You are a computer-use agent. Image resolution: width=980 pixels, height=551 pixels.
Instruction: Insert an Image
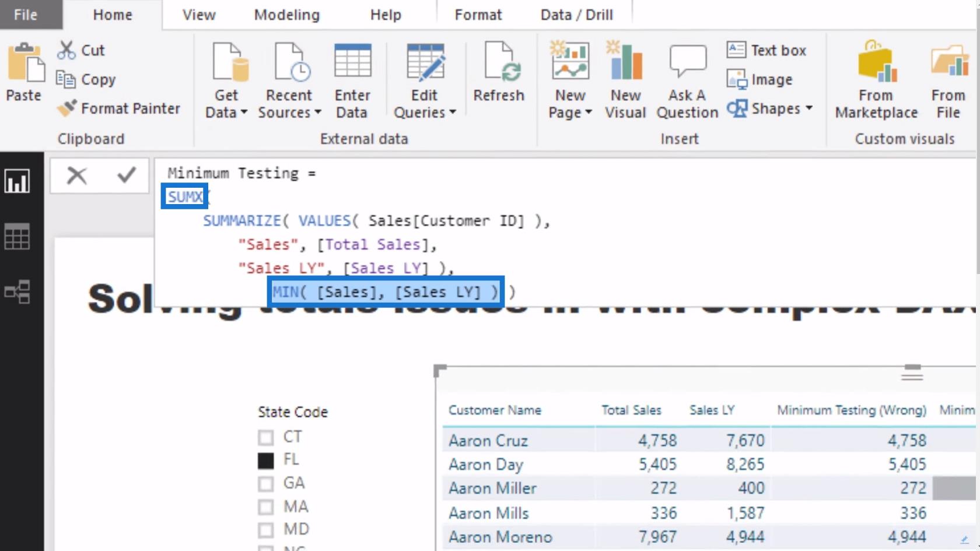(759, 79)
